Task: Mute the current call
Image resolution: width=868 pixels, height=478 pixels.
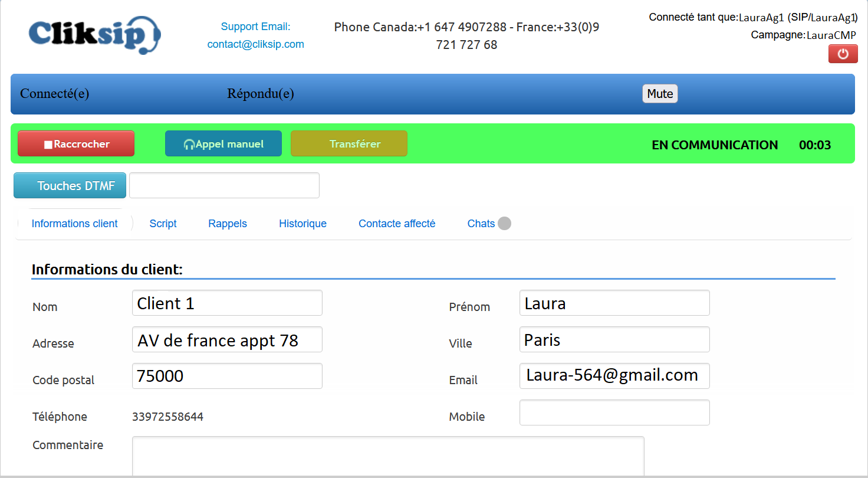Action: (x=659, y=93)
